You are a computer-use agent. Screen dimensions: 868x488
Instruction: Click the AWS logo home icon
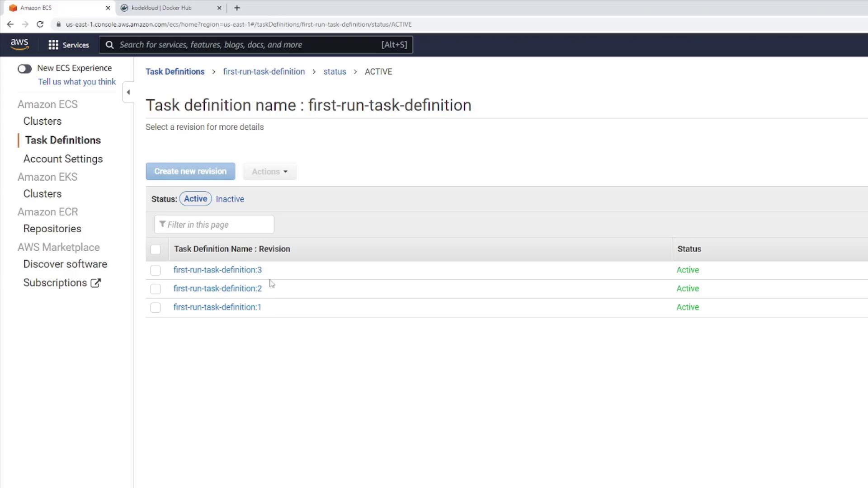[x=19, y=44]
